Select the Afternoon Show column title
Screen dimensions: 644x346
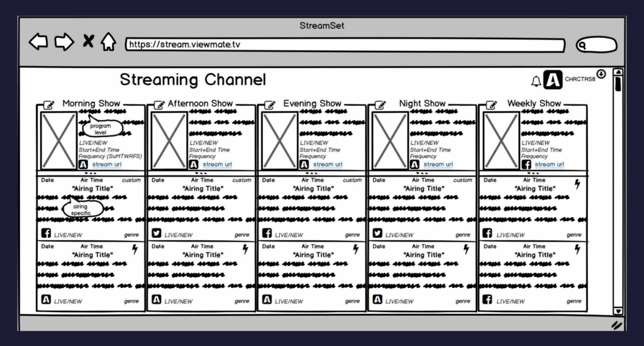199,103
